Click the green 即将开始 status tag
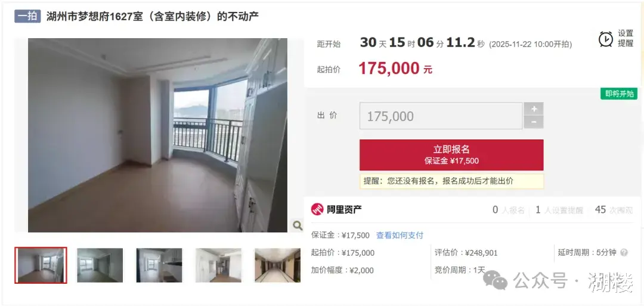This screenshot has width=644, height=307. click(619, 94)
